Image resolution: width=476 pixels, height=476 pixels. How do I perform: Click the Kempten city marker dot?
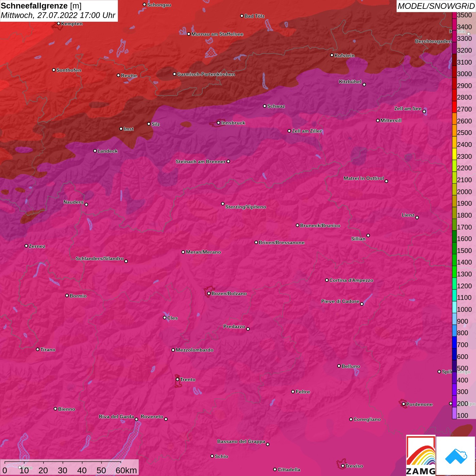[x=58, y=23]
